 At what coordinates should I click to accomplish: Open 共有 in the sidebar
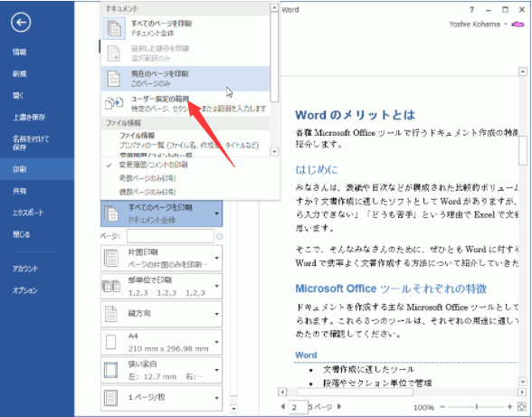(x=20, y=191)
